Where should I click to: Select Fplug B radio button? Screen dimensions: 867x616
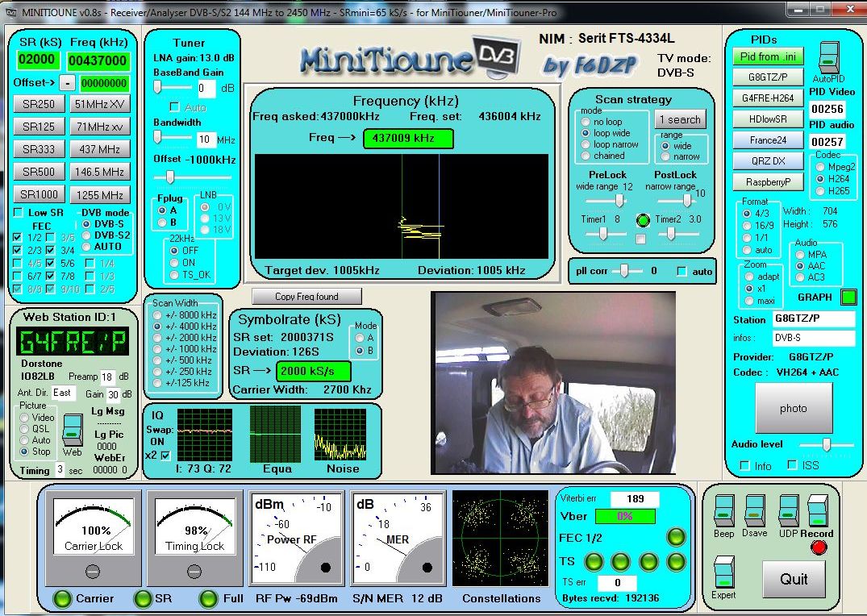[x=162, y=223]
